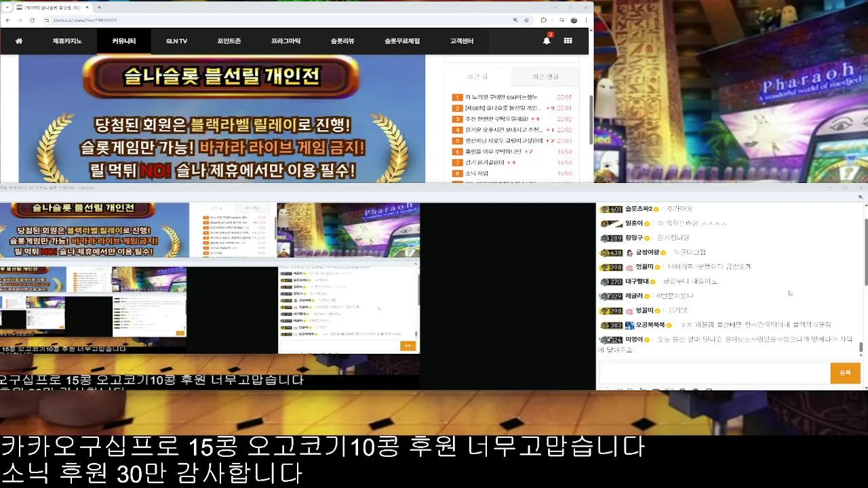Open the grid apps menu icon
Screen dimensions: 868x488
568,41
